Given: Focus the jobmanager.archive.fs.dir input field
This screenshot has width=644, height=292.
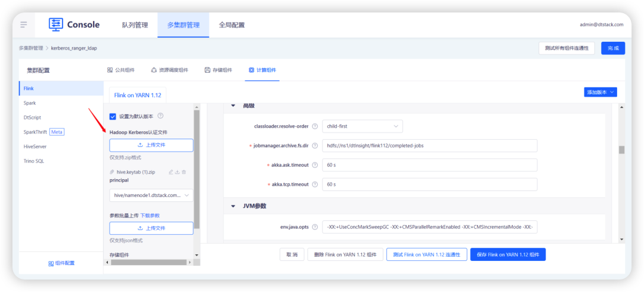Looking at the screenshot, I should pyautogui.click(x=429, y=146).
